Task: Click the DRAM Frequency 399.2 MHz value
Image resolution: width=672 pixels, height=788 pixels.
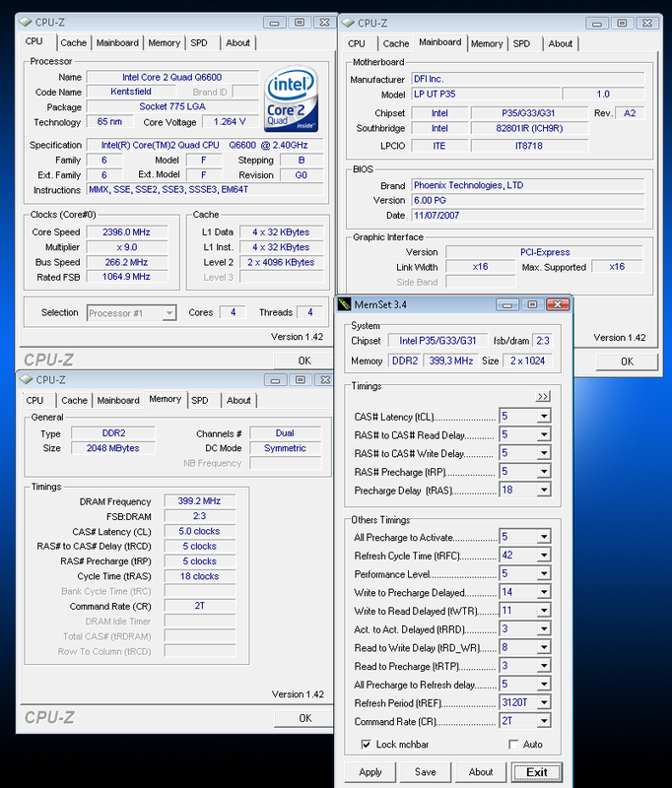Action: pos(200,501)
